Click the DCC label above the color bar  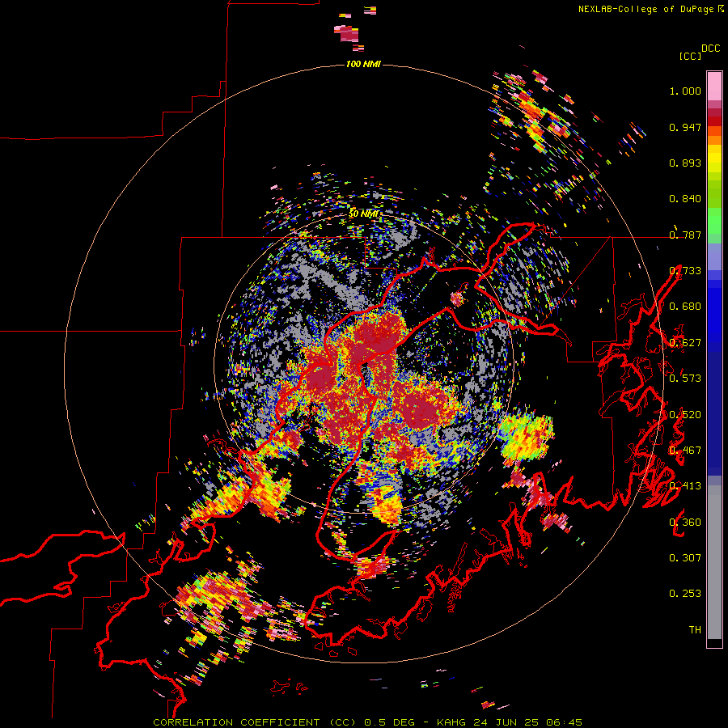point(711,49)
